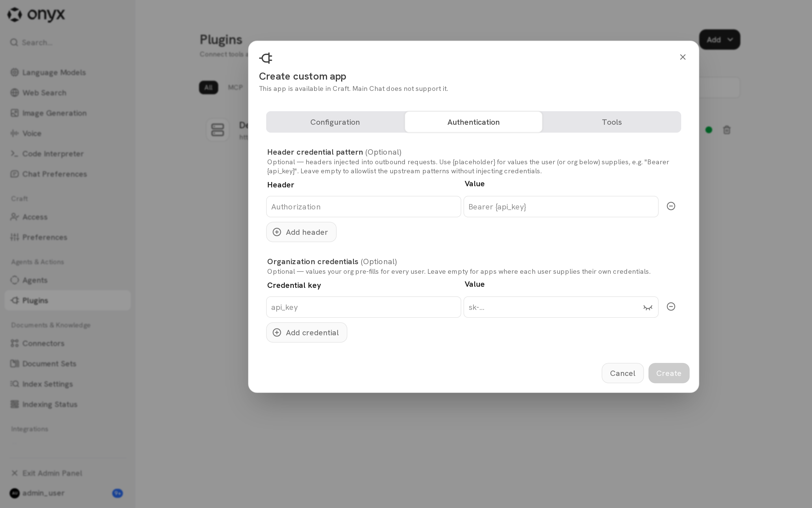This screenshot has width=812, height=508.
Task: Select Plugins in the sidebar
Action: pyautogui.click(x=67, y=300)
